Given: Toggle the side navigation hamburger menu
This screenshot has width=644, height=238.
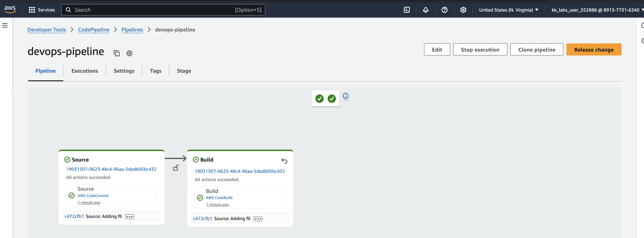Looking at the screenshot, I should (x=5, y=25).
